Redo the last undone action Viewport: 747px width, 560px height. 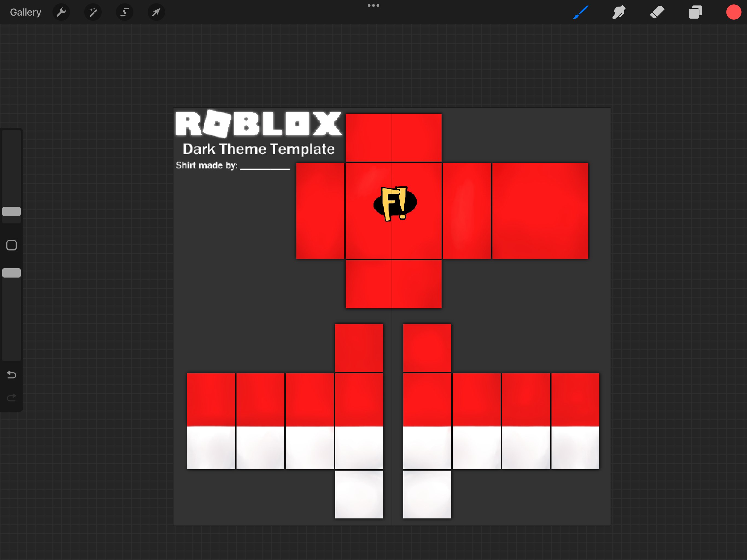(11, 398)
